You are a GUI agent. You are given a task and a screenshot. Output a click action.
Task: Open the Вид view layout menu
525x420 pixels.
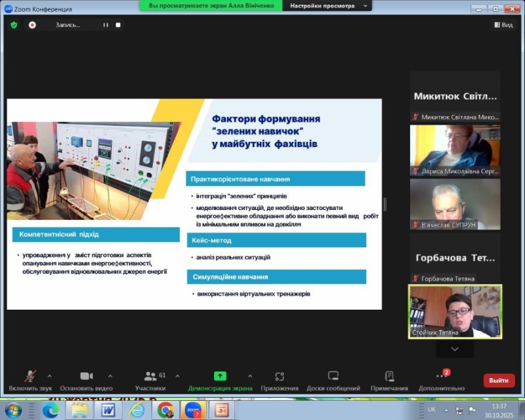(x=503, y=25)
